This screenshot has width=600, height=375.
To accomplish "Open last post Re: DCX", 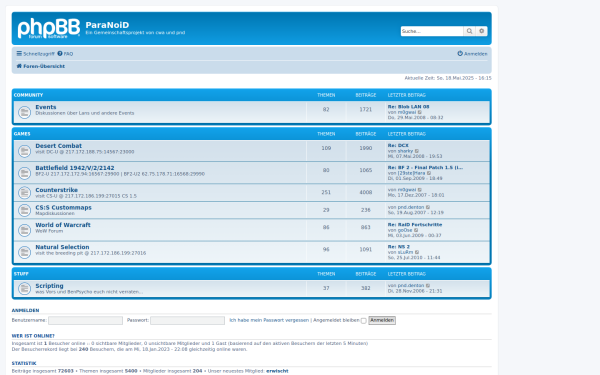I will coord(398,145).
